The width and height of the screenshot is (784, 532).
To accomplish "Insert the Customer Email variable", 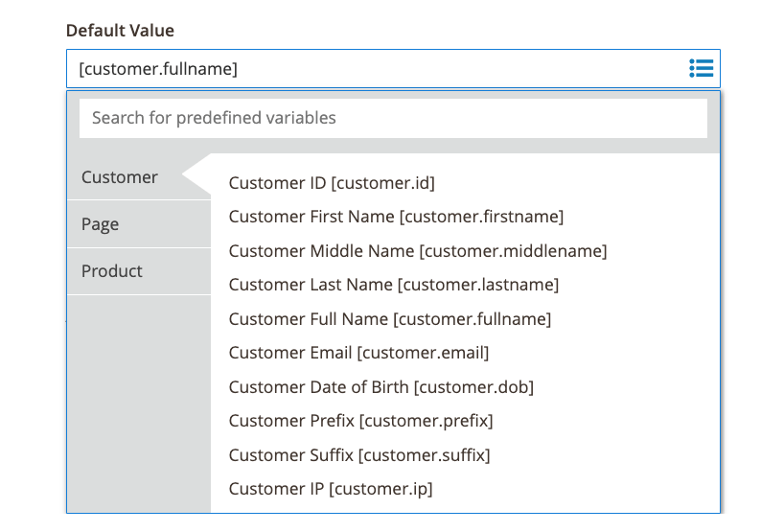I will pyautogui.click(x=358, y=353).
